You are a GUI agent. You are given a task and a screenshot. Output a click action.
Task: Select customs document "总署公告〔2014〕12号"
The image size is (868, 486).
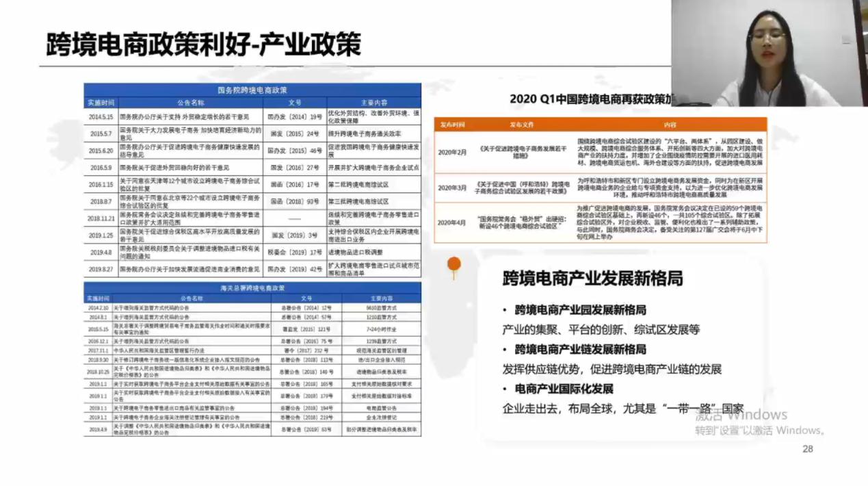(x=306, y=308)
